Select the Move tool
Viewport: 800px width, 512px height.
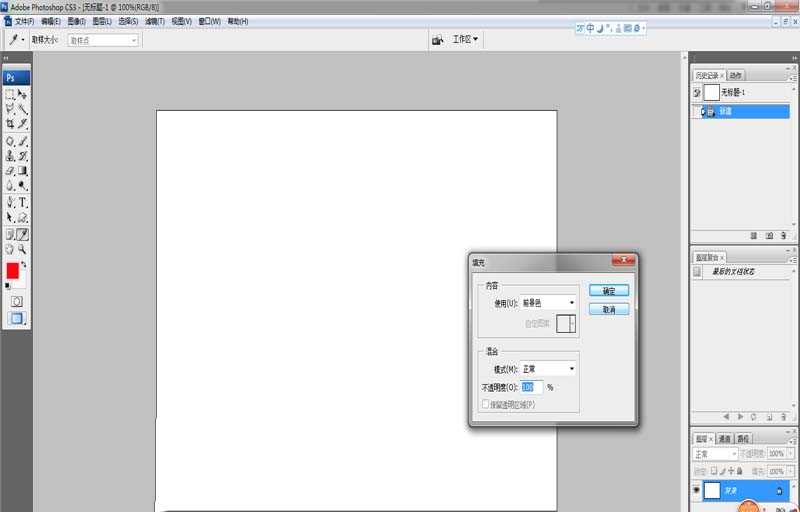tap(22, 94)
